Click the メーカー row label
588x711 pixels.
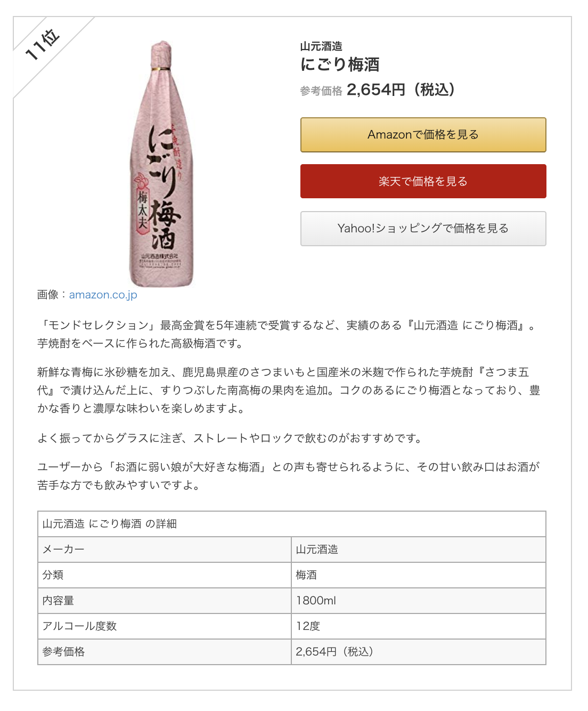tap(165, 550)
